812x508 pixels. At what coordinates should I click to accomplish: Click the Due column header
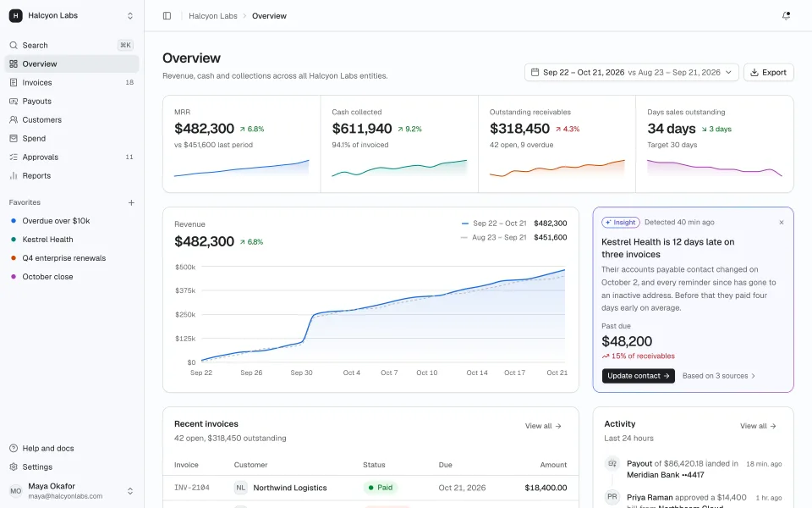point(446,465)
